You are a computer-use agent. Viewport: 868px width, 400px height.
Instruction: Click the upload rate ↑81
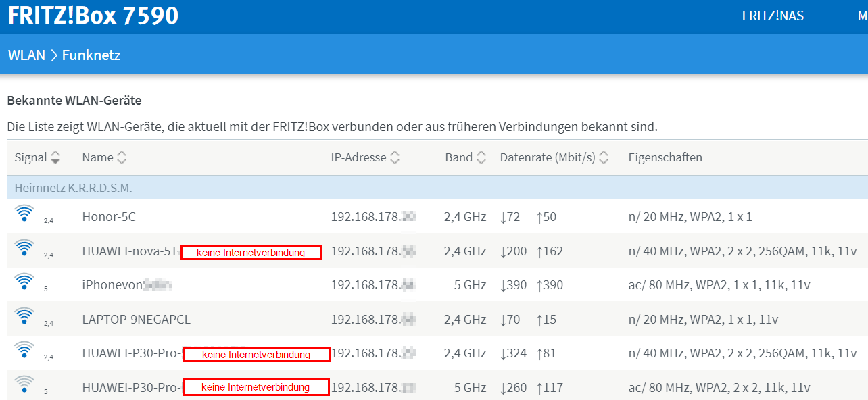click(546, 353)
